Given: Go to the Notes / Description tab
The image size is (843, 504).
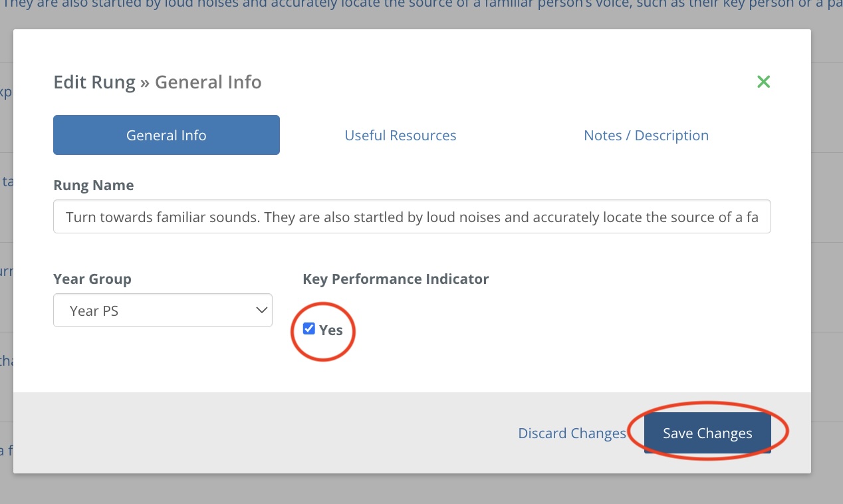Looking at the screenshot, I should point(646,135).
